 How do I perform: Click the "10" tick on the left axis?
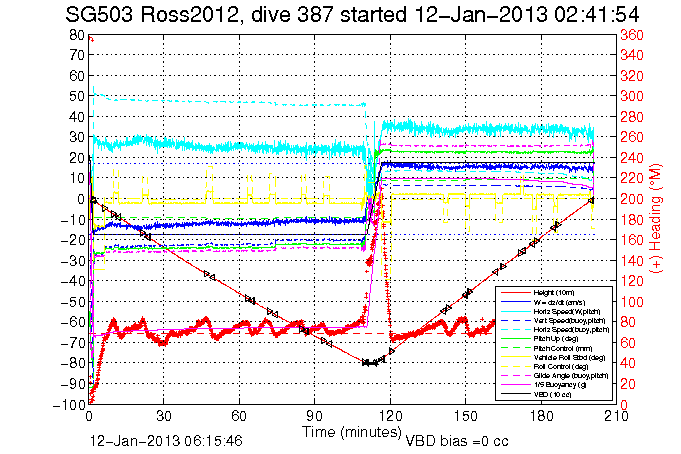click(76, 179)
